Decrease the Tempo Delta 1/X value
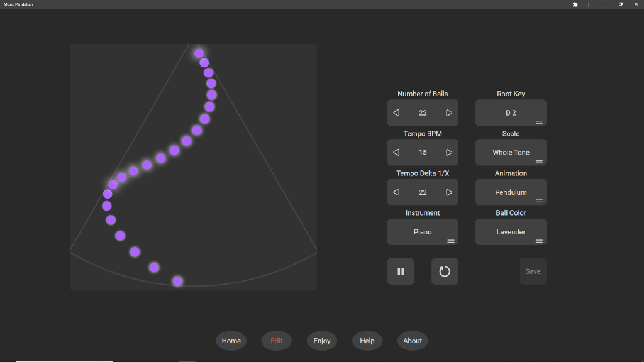This screenshot has width=644, height=362. tap(396, 192)
